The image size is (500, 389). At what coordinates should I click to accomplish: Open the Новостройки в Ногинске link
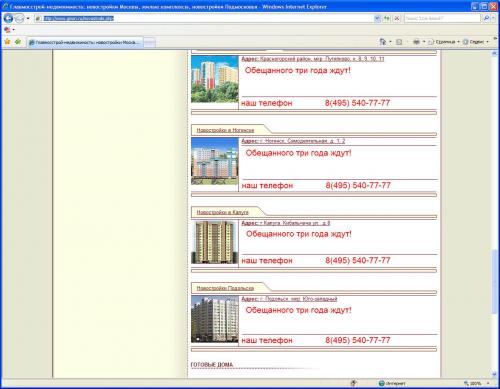pyautogui.click(x=225, y=130)
